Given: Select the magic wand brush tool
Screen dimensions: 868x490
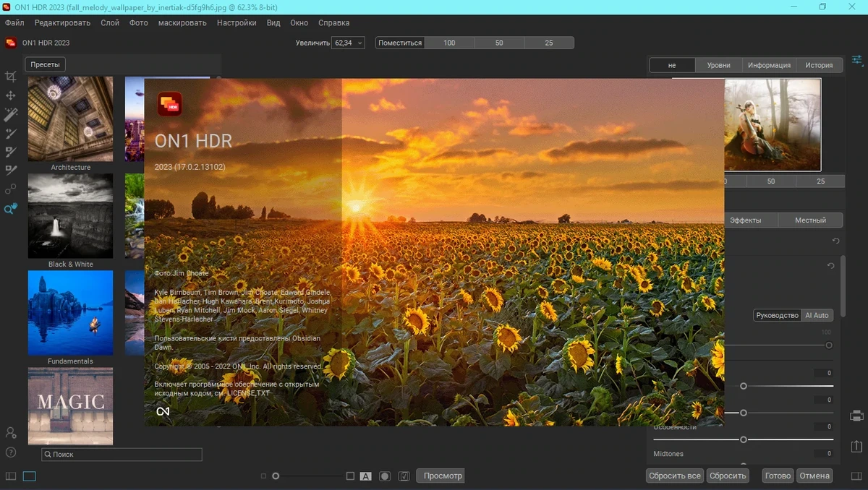Looking at the screenshot, I should 10,114.
